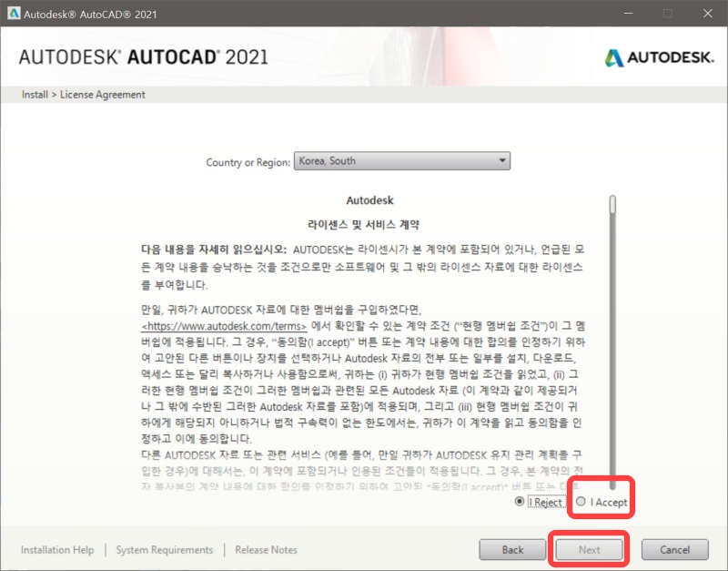
Task: Click the Install breadcrumb label
Action: click(34, 94)
